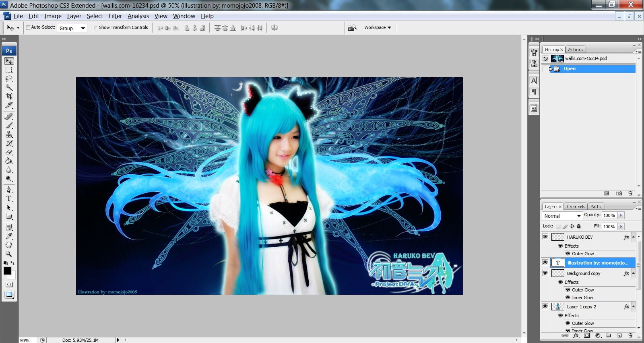Click the foreground color swatch
This screenshot has width=644, height=343.
click(7, 271)
